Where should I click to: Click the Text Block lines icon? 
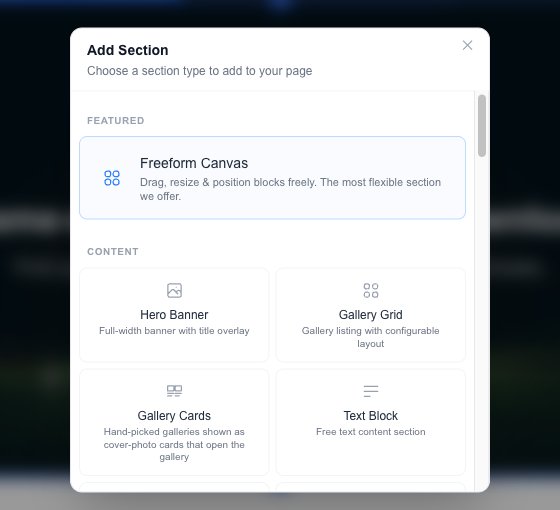pos(371,391)
